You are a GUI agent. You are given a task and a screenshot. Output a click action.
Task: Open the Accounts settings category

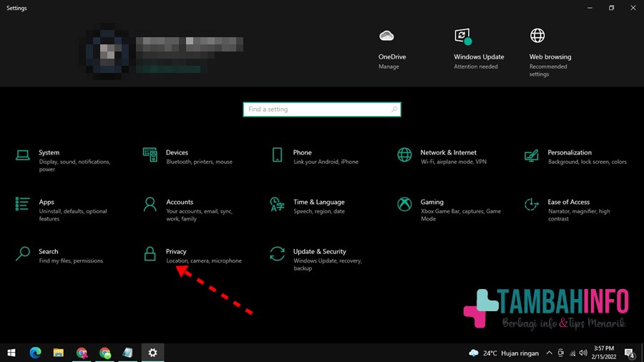(x=189, y=210)
